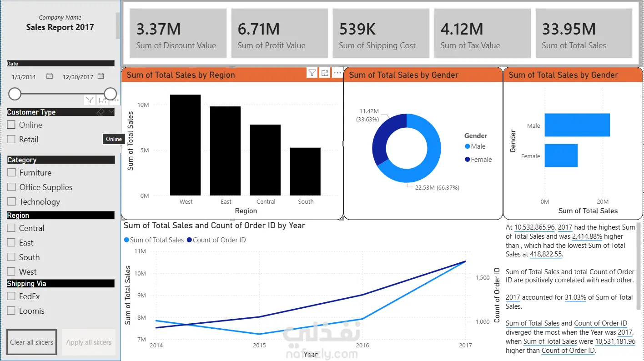The image size is (644, 361).
Task: Tick the Office Supplies category checkbox
Action: tap(12, 187)
